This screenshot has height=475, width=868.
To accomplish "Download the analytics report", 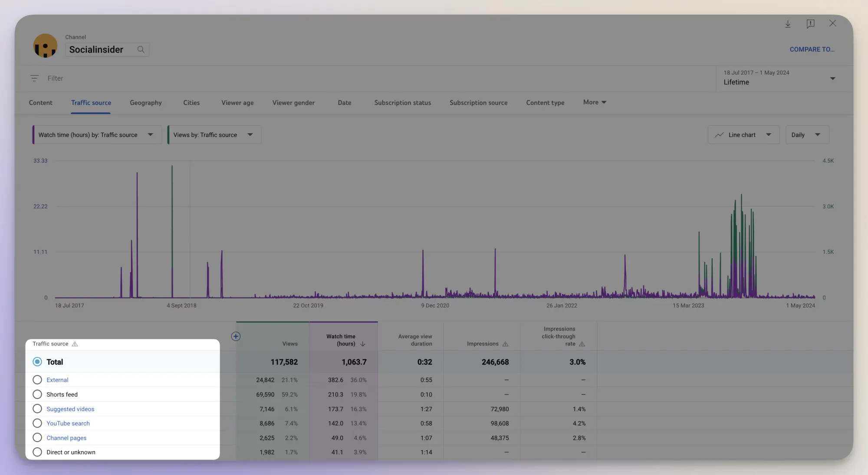I will [788, 24].
